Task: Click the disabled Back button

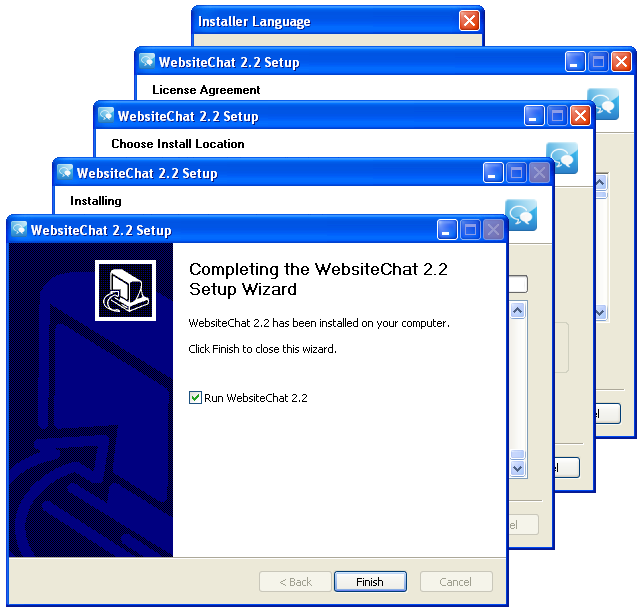Action: [x=295, y=581]
